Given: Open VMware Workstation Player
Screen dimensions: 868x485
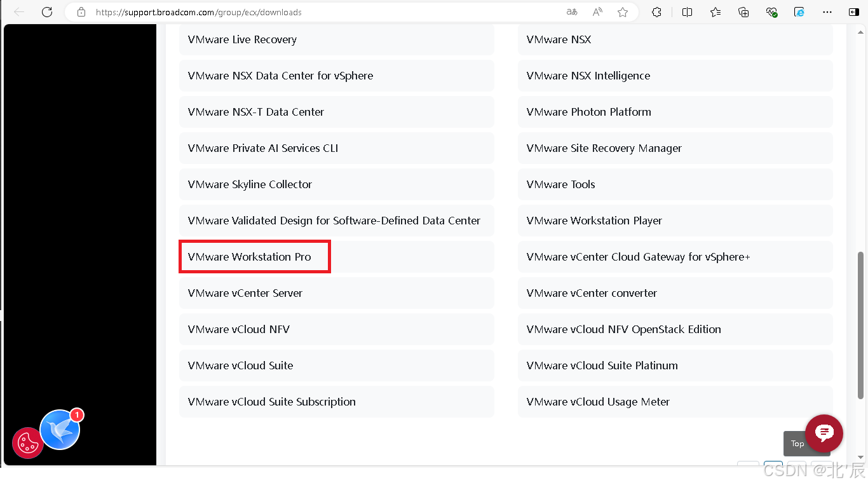Looking at the screenshot, I should (675, 221).
